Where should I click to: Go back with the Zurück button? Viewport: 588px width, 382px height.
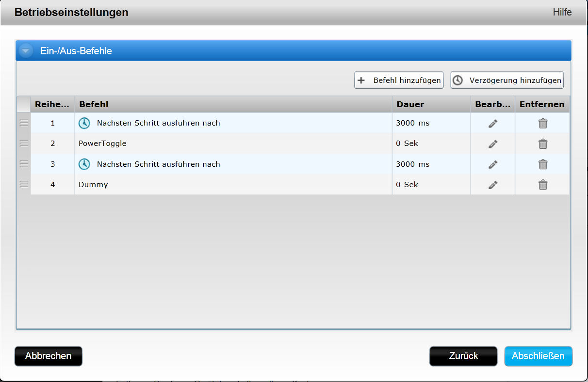point(463,356)
